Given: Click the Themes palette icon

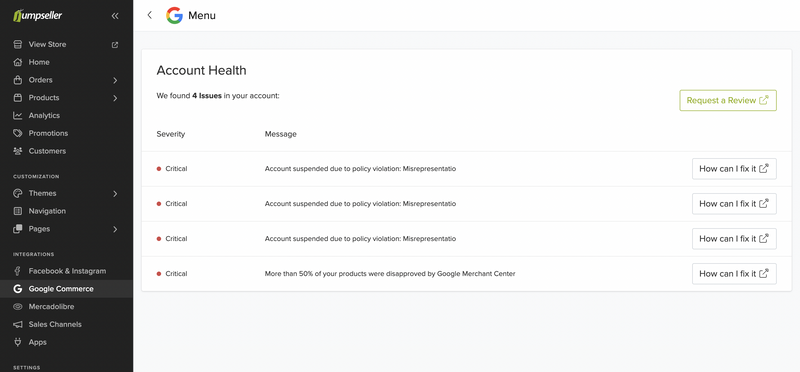Looking at the screenshot, I should [18, 193].
